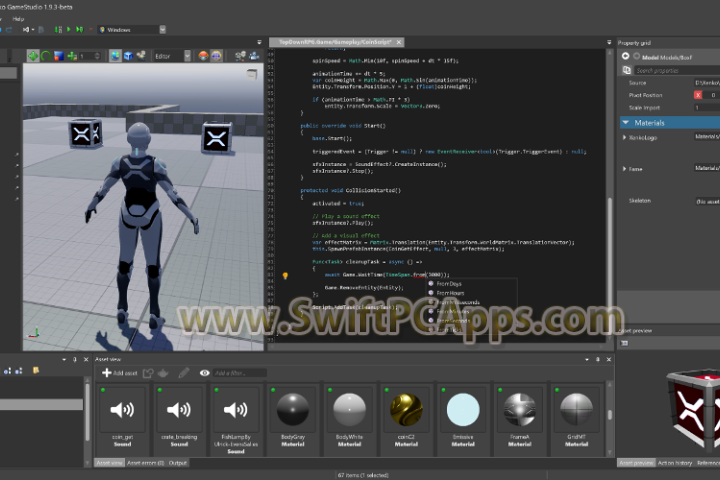Open the Visual Studio icon dropdown

[x=33, y=29]
